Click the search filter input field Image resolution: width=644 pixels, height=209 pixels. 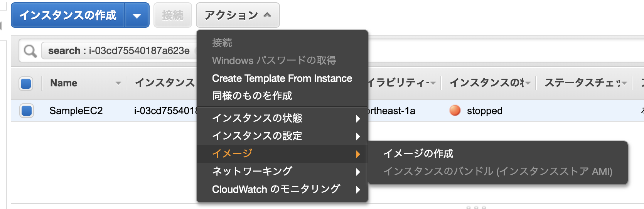click(120, 51)
